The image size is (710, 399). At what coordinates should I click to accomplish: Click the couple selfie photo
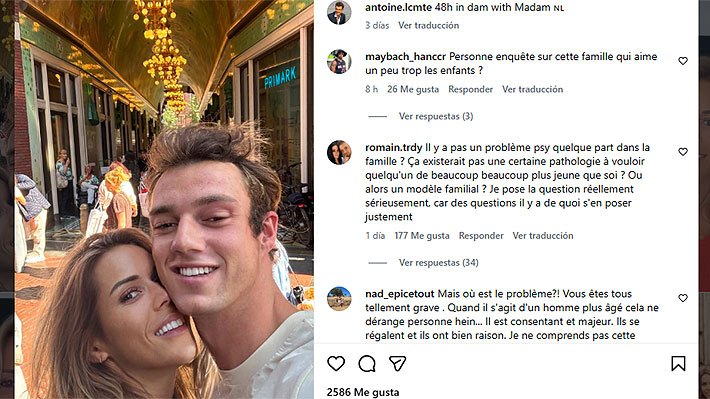pos(164,199)
